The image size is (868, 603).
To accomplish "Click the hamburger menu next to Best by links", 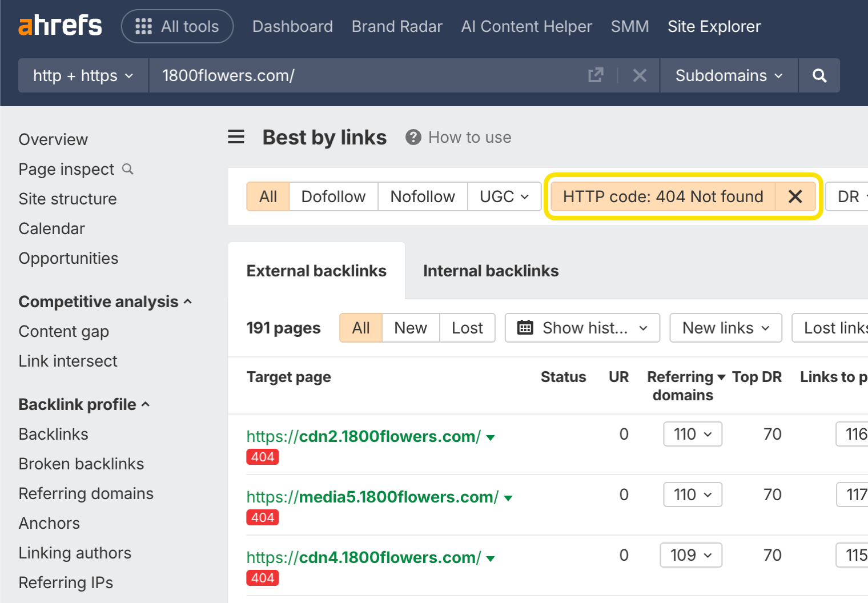I will (236, 137).
